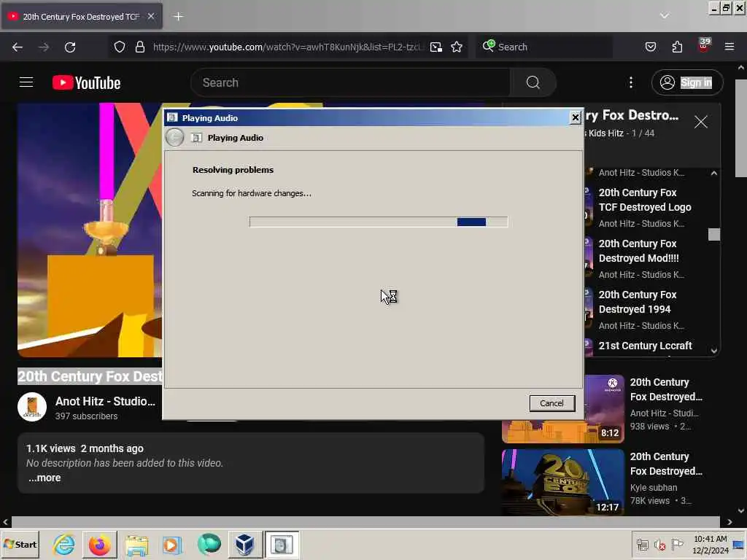Open the 12:17 suggested video thumbnail
The width and height of the screenshot is (747, 560).
[562, 483]
